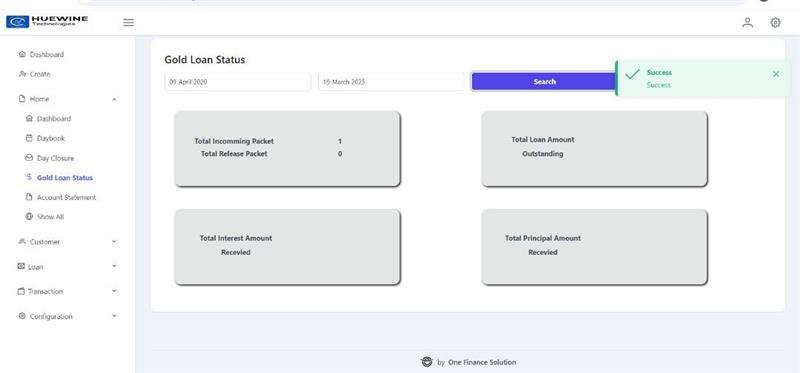The image size is (800, 373).
Task: Open the user profile icon
Action: click(x=747, y=22)
